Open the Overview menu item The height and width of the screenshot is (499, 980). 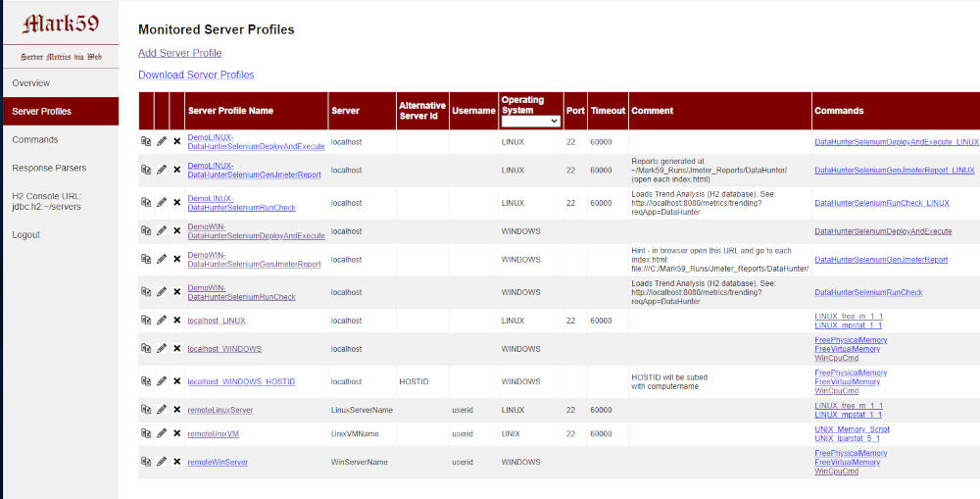[x=31, y=83]
